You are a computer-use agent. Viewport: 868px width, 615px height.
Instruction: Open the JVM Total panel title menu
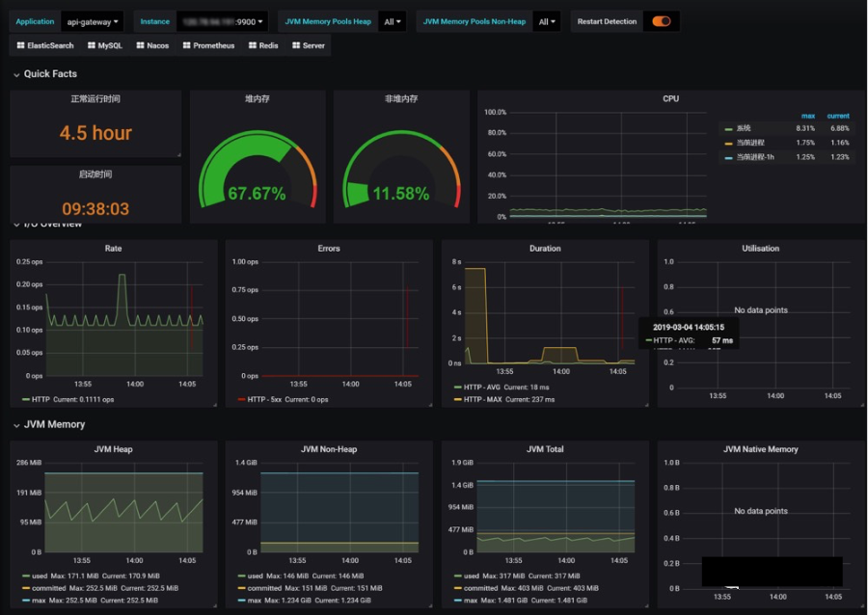point(545,449)
